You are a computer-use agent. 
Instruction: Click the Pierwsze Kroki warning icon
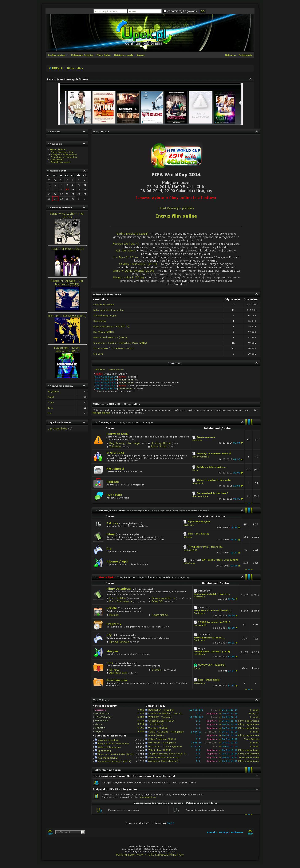[x=98, y=440]
